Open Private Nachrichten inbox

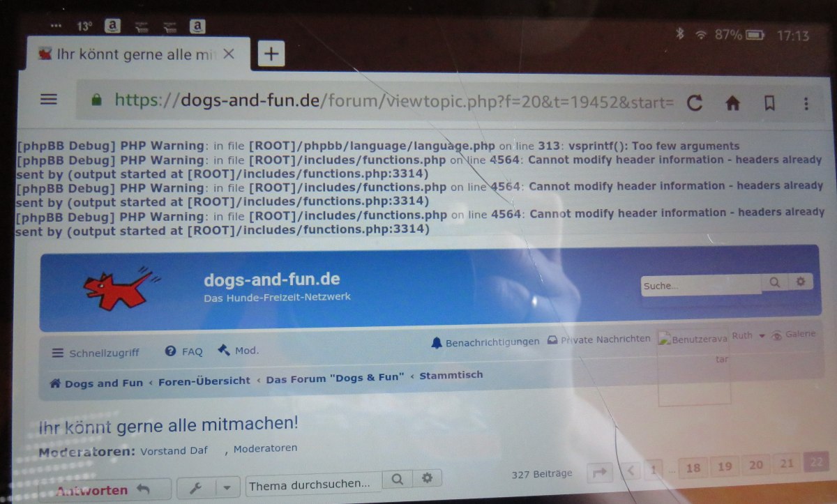598,339
